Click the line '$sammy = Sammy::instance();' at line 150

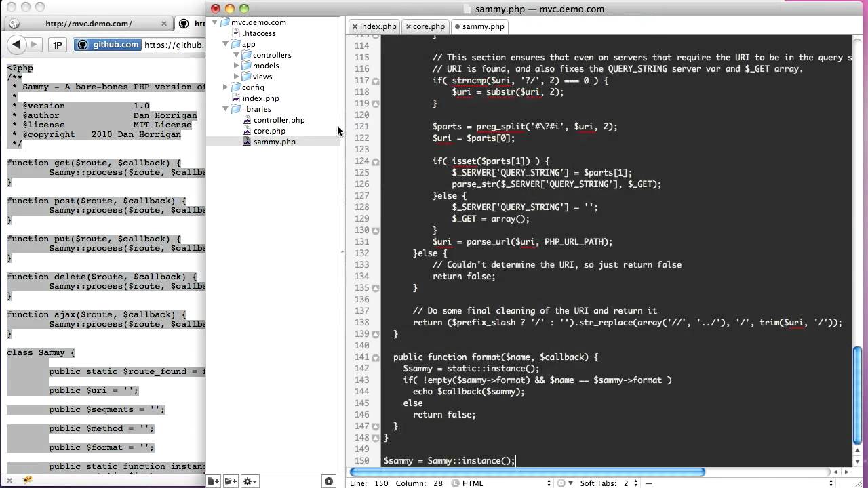[450, 461]
